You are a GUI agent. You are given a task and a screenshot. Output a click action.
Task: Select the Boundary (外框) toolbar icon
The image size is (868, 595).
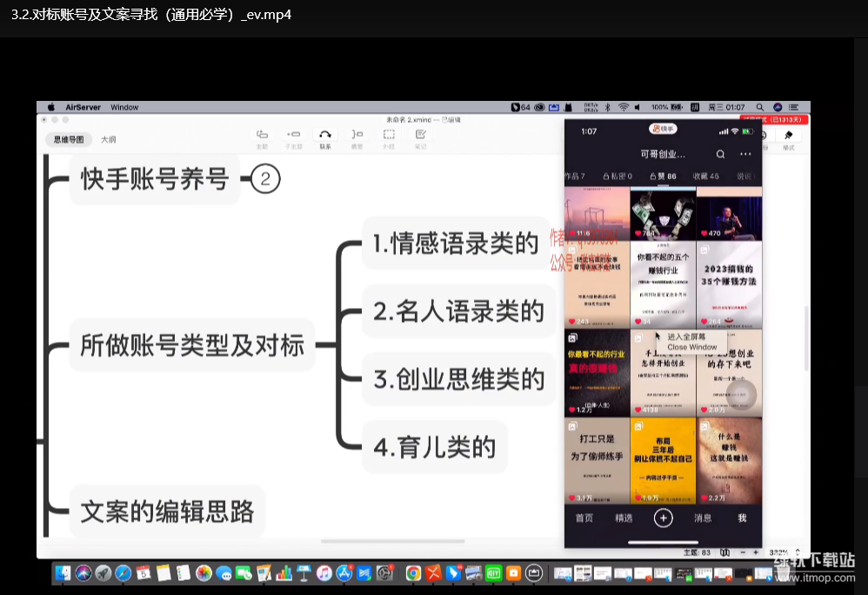[389, 135]
